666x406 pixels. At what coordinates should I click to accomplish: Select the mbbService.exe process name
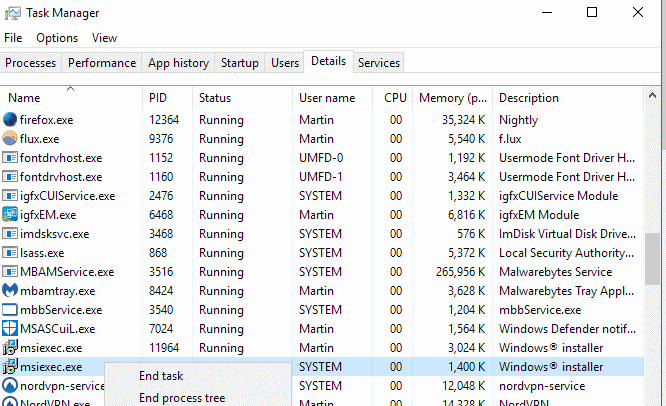(x=61, y=310)
